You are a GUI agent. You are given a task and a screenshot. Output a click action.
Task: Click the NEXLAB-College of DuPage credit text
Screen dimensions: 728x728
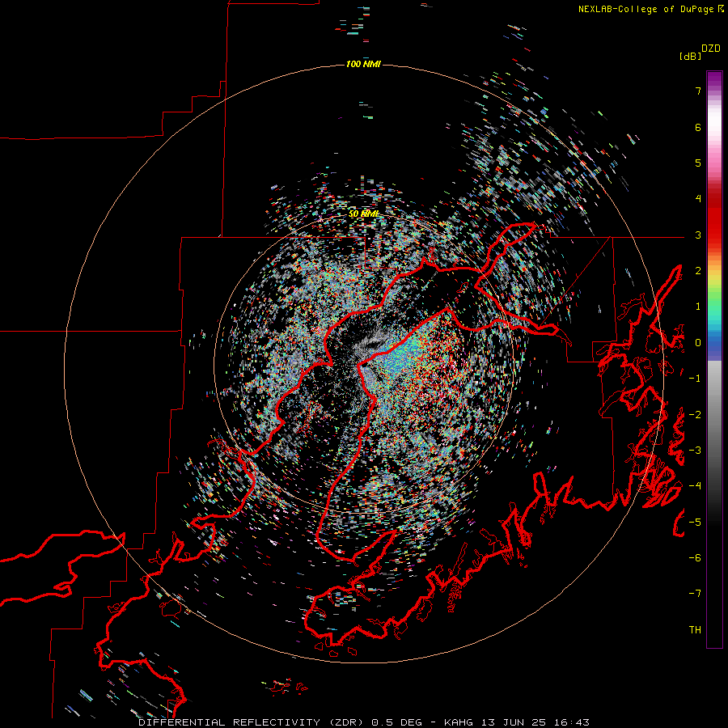[x=650, y=9]
